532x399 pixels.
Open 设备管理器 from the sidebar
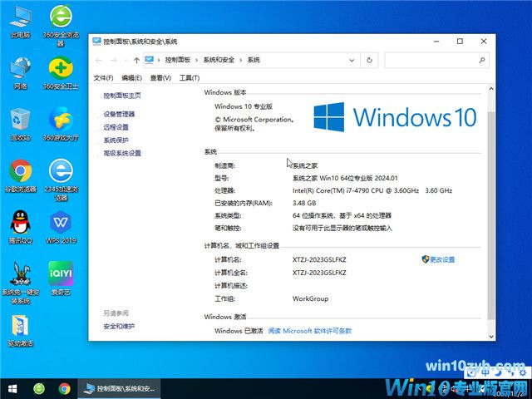pos(119,115)
